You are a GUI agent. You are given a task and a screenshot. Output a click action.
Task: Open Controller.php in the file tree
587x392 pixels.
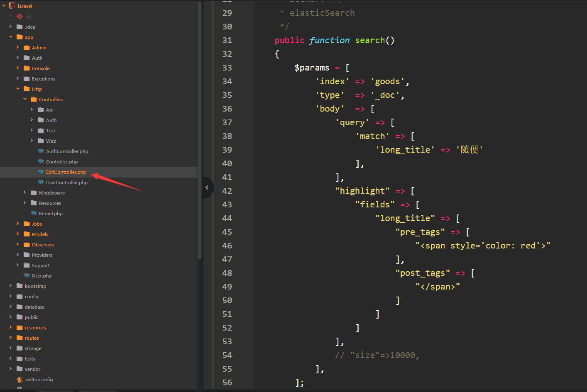pyautogui.click(x=62, y=162)
